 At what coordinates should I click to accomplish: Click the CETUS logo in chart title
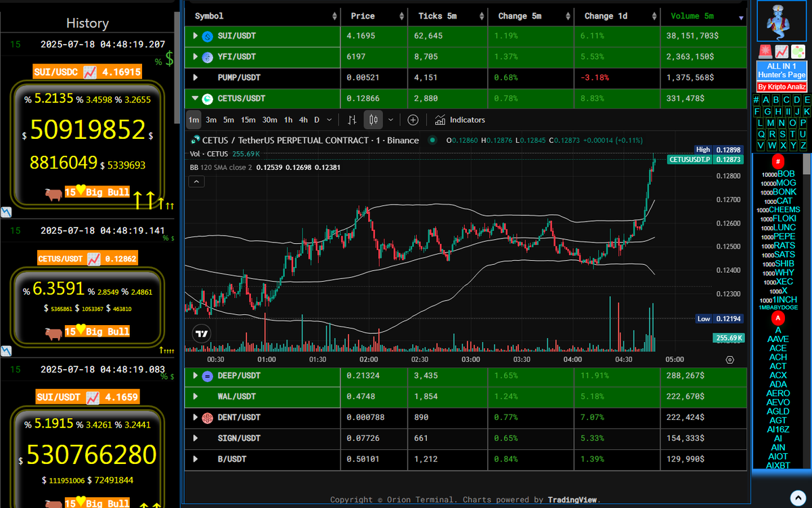[196, 140]
